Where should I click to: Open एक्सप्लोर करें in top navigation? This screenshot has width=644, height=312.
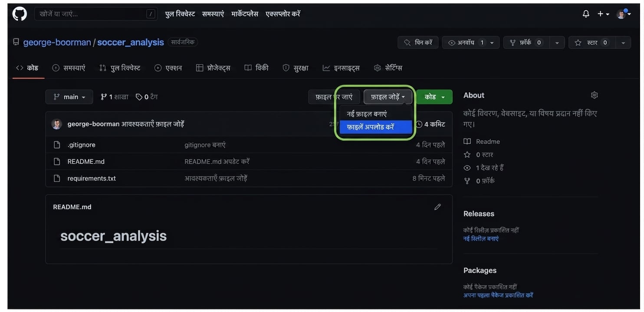pos(283,14)
